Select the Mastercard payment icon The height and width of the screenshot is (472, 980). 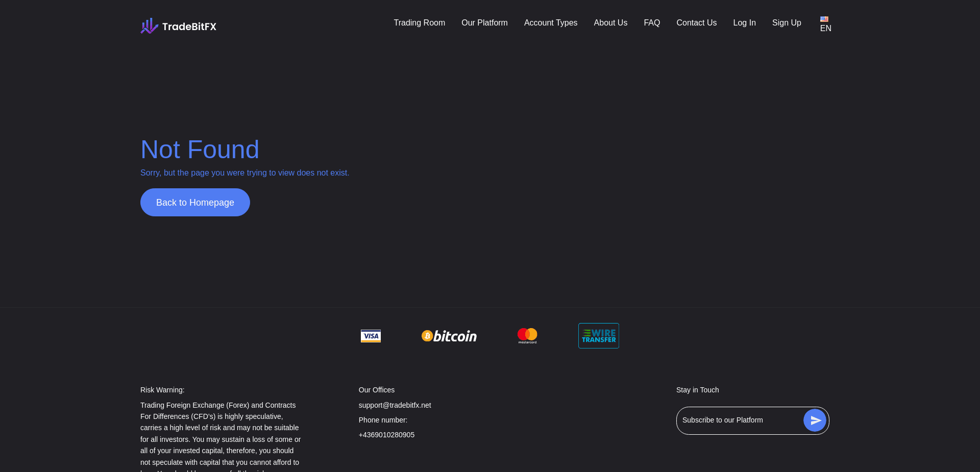(x=527, y=336)
